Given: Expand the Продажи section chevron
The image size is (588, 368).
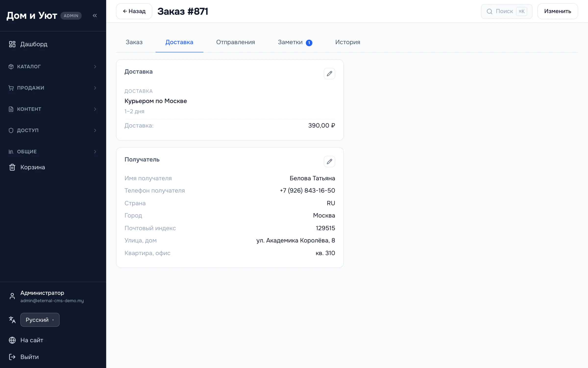Looking at the screenshot, I should tap(95, 88).
